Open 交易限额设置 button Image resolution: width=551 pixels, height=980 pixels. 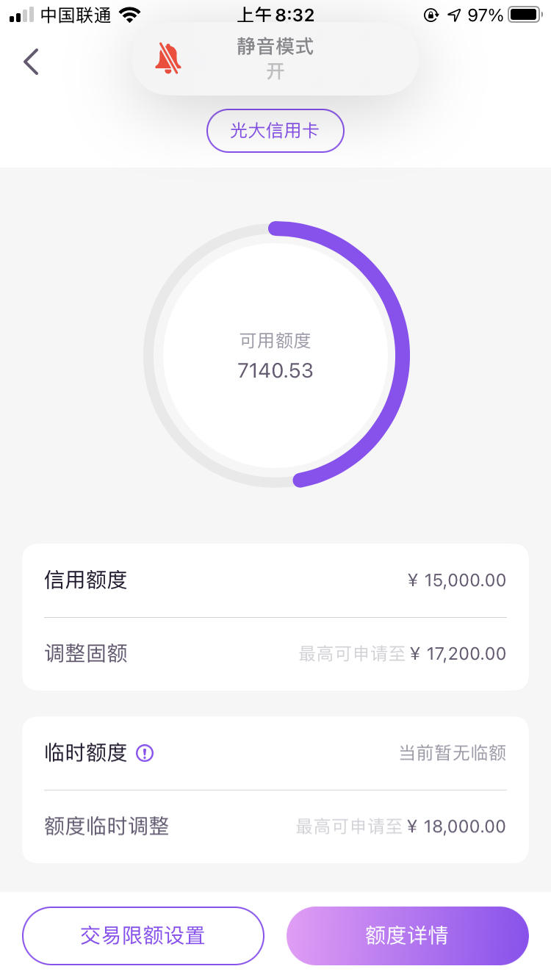click(143, 935)
